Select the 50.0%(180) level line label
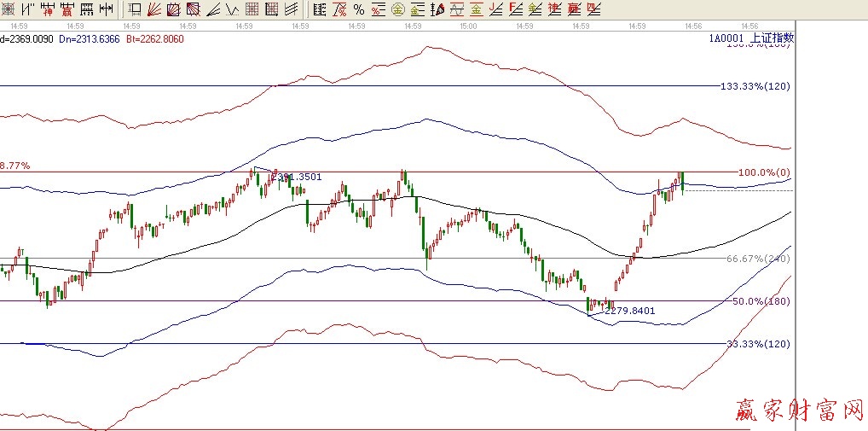The width and height of the screenshot is (868, 431). [761, 301]
